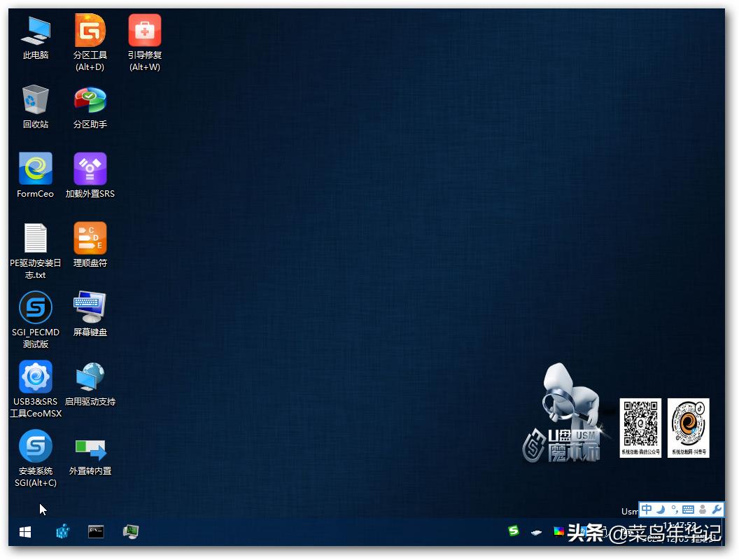
Task: Toggle punctuation mode on the IME toolbar
Action: tap(673, 510)
